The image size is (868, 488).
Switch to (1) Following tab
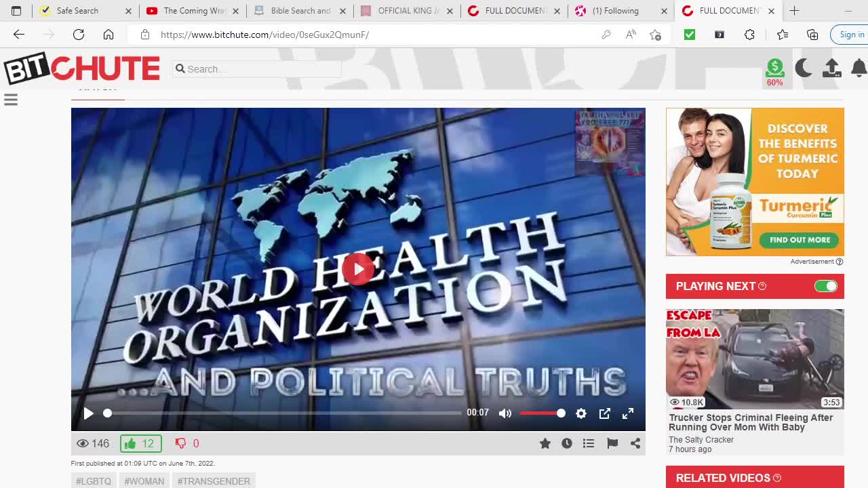tap(615, 11)
